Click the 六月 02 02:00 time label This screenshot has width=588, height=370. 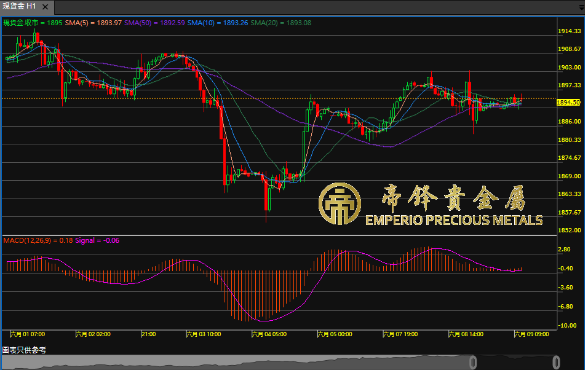(93, 334)
